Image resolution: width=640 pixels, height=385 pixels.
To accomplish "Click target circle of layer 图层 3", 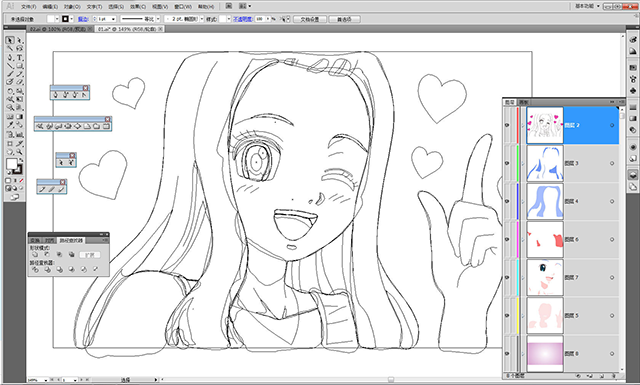I will (x=612, y=163).
